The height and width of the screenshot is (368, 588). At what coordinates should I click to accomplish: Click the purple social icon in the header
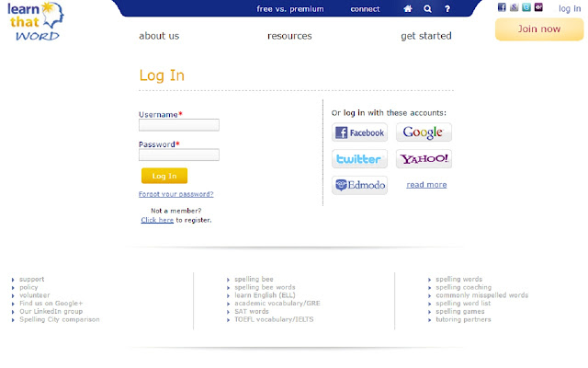click(539, 7)
